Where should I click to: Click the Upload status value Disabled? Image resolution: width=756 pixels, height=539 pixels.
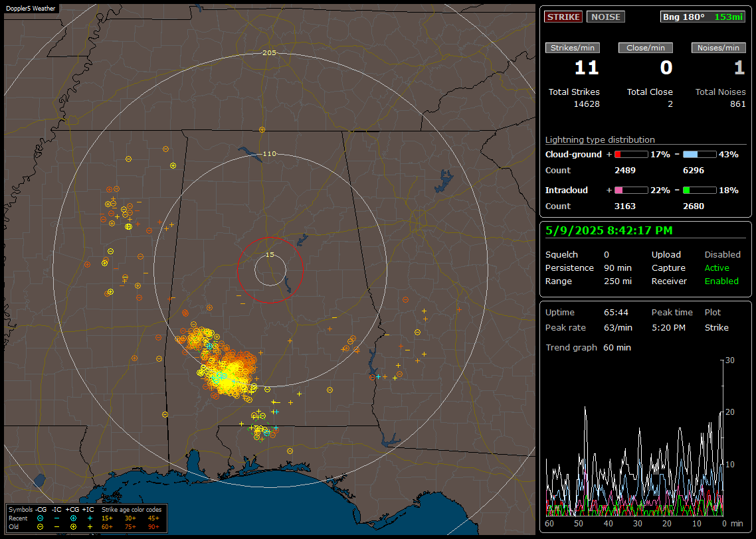tap(722, 255)
